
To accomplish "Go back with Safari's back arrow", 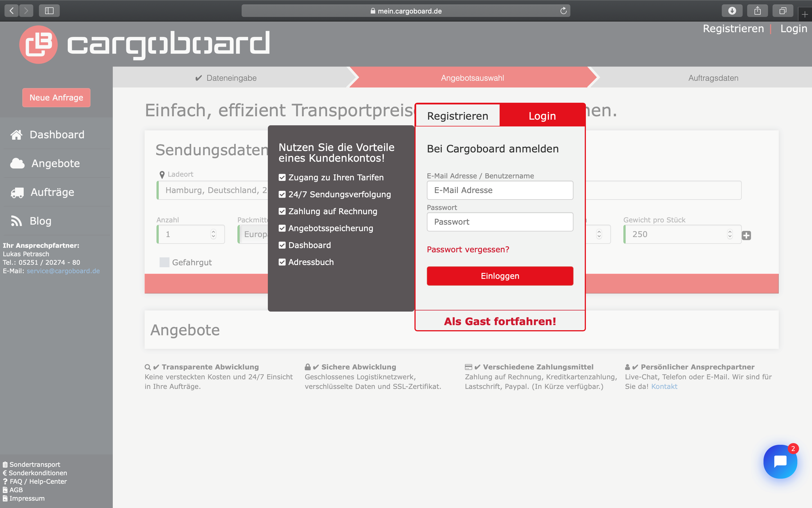I will 11,11.
